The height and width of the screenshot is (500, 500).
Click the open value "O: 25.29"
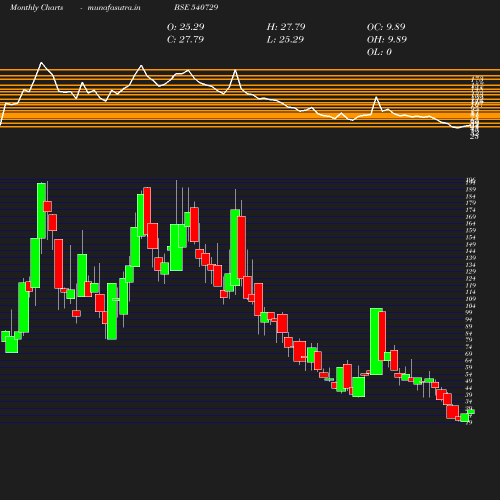coord(186,27)
